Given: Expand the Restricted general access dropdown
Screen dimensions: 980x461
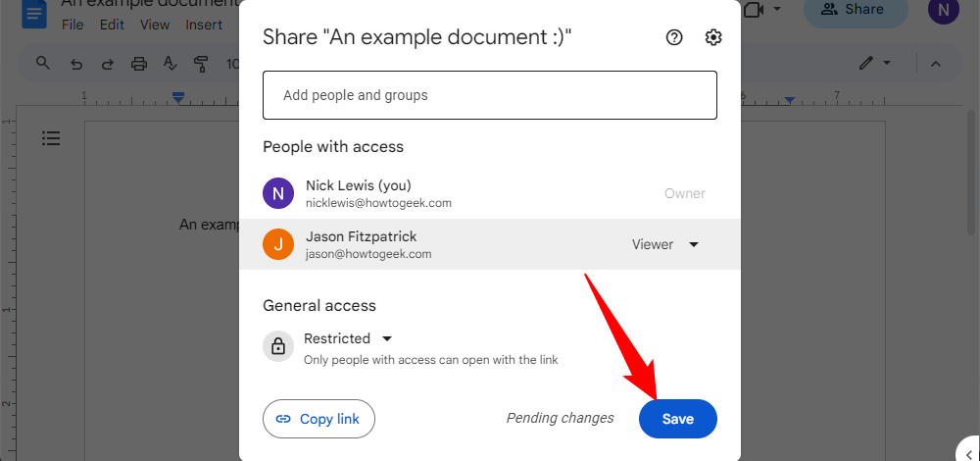Looking at the screenshot, I should tap(348, 338).
